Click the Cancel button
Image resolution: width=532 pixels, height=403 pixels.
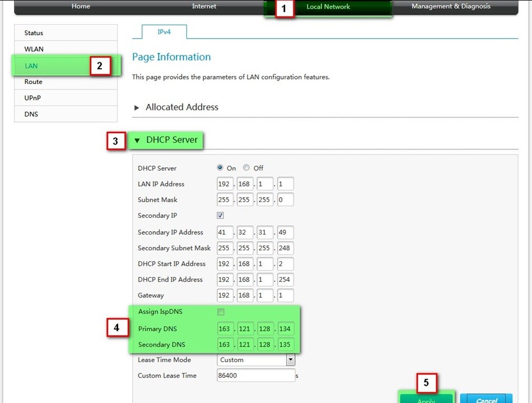coord(486,399)
